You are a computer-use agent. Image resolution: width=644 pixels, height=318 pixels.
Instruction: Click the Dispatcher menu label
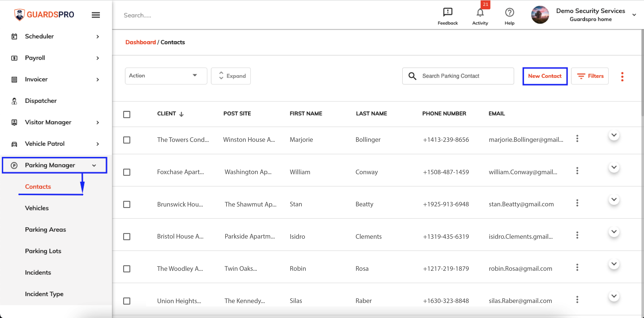(x=41, y=101)
